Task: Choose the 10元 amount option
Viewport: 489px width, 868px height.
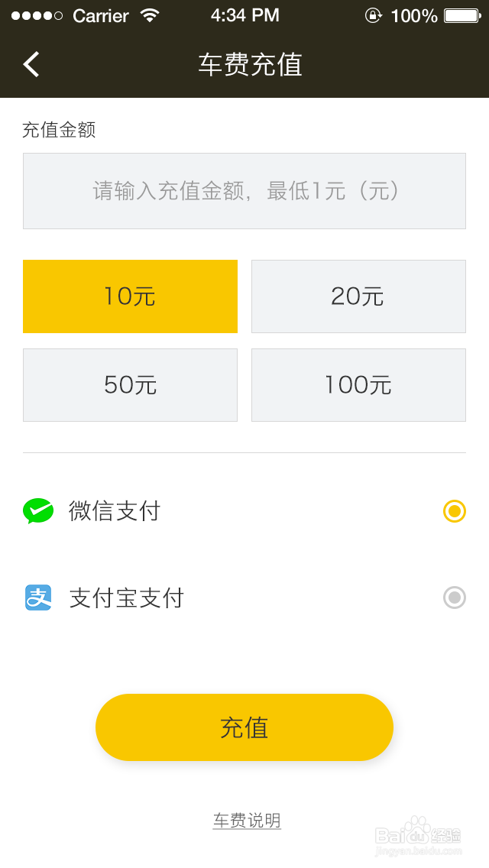Action: pyautogui.click(x=130, y=296)
